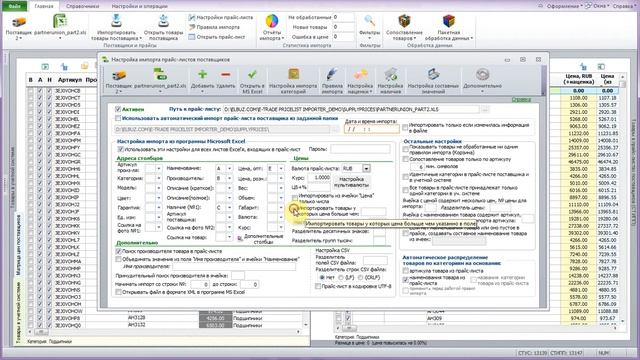Open Фильтры magnifier icon in ribbon
The width and height of the screenshot is (640, 360).
370,21
